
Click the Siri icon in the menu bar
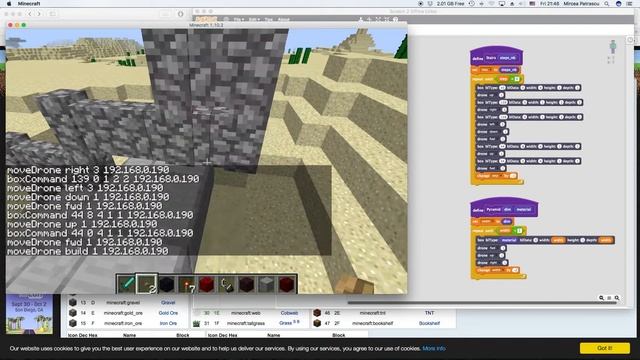coord(618,4)
